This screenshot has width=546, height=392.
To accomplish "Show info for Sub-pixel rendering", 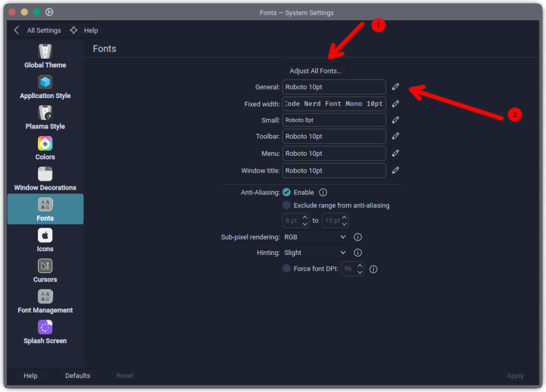I will (x=358, y=237).
